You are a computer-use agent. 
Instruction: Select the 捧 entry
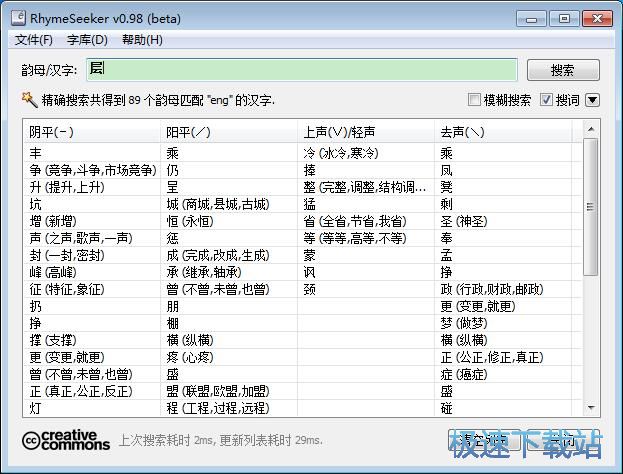click(310, 170)
